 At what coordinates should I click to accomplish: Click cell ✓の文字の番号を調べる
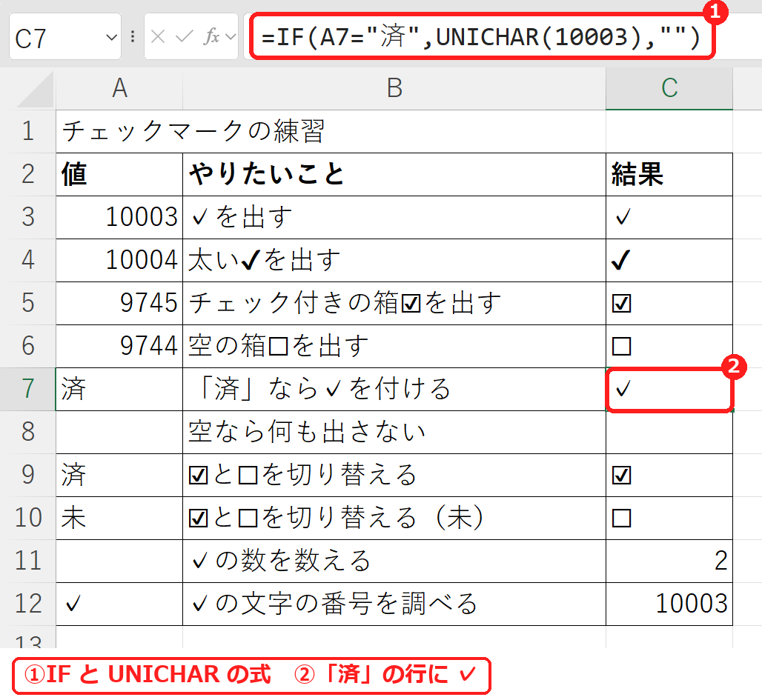click(394, 604)
